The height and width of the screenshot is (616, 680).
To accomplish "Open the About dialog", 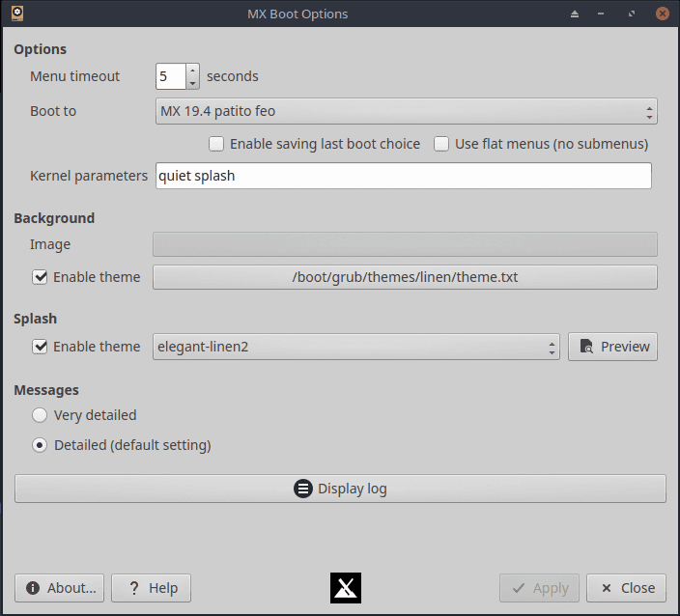I will [60, 588].
